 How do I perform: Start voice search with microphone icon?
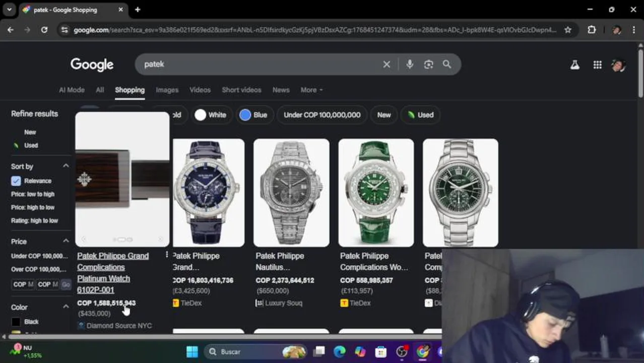(x=410, y=65)
